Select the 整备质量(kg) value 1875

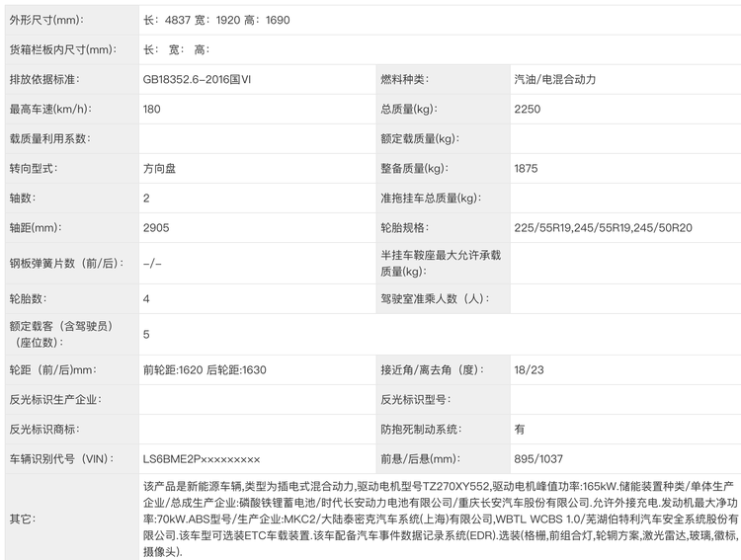pyautogui.click(x=526, y=169)
